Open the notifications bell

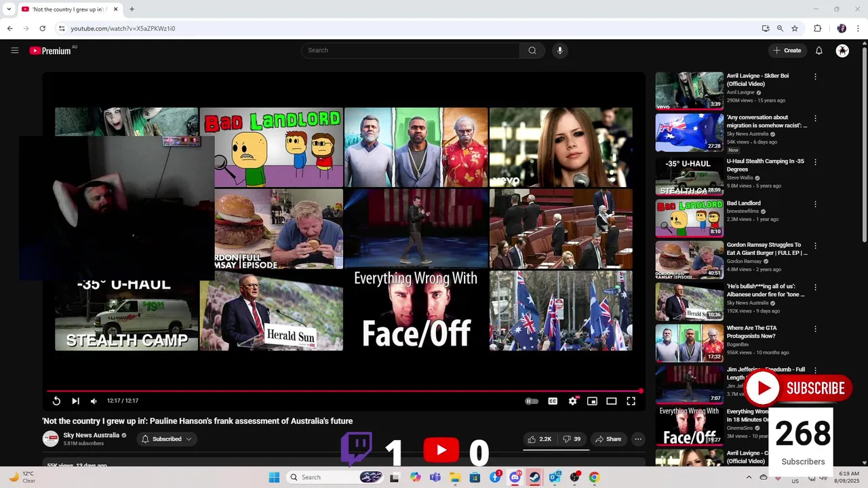pyautogui.click(x=818, y=50)
